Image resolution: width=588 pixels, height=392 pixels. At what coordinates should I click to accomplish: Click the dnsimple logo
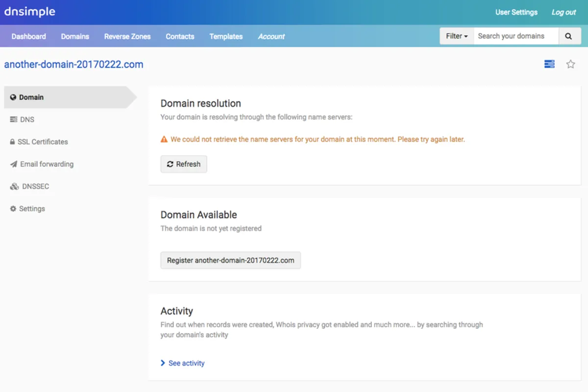click(x=29, y=12)
